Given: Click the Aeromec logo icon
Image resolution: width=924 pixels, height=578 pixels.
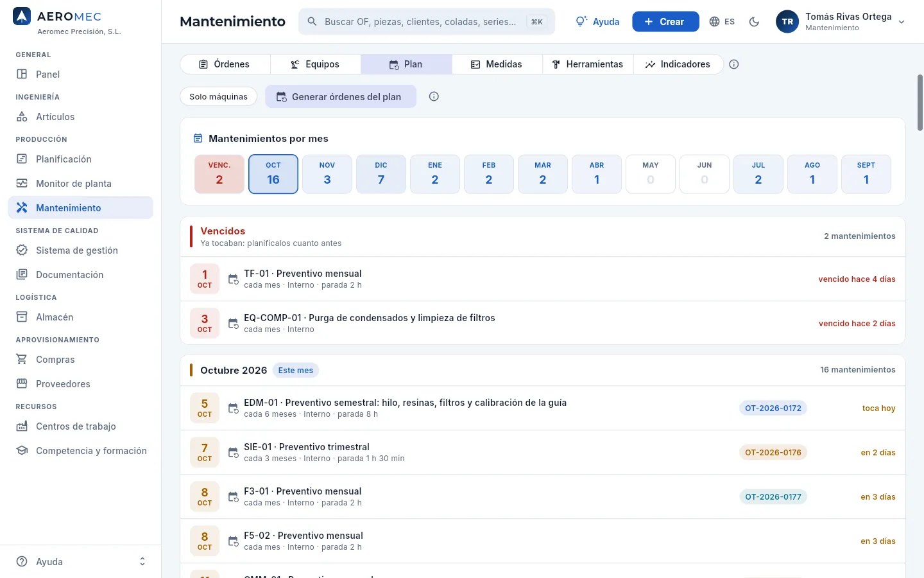Looking at the screenshot, I should tap(22, 17).
